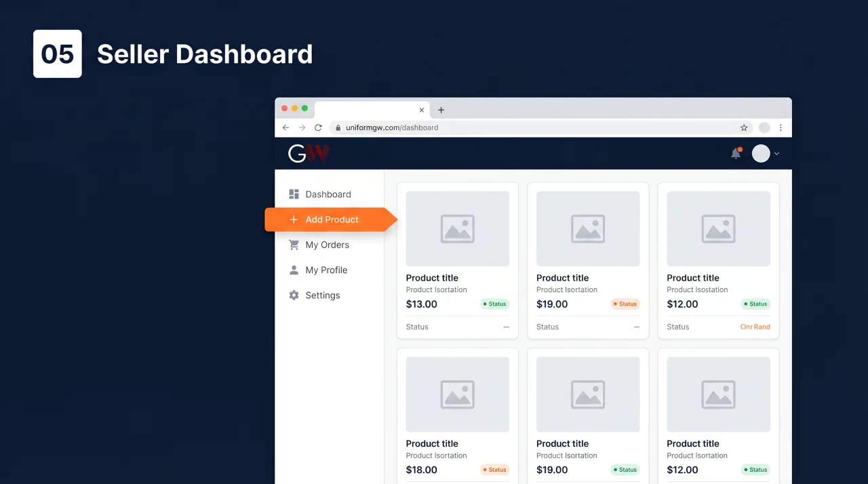Expand the user avatar dropdown arrow
Image resolution: width=868 pixels, height=484 pixels.
pos(776,154)
